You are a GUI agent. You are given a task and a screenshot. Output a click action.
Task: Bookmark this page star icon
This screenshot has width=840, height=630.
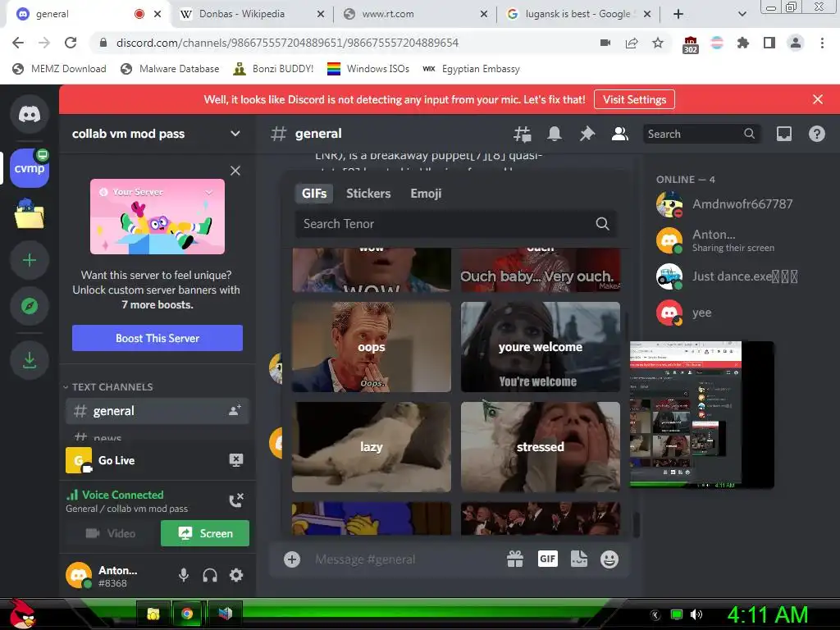coord(658,43)
